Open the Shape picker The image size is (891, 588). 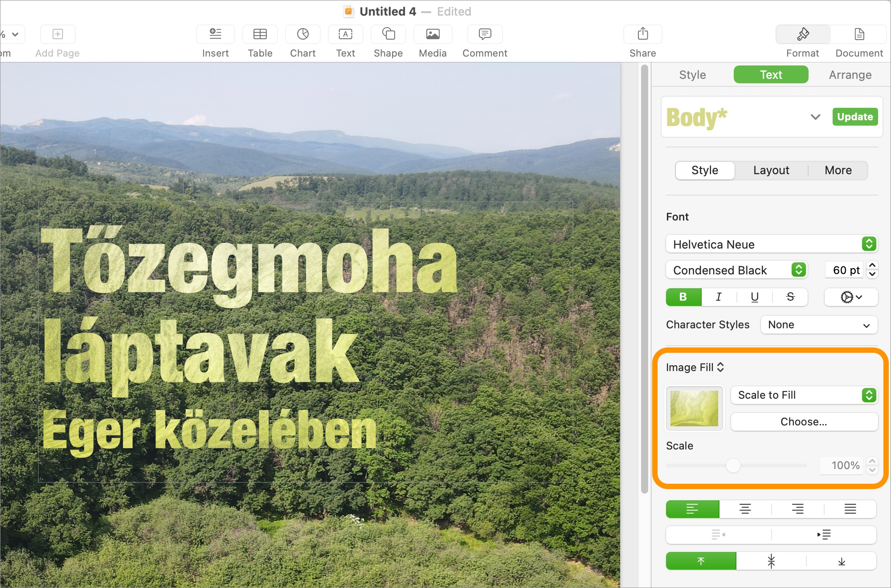(x=388, y=34)
